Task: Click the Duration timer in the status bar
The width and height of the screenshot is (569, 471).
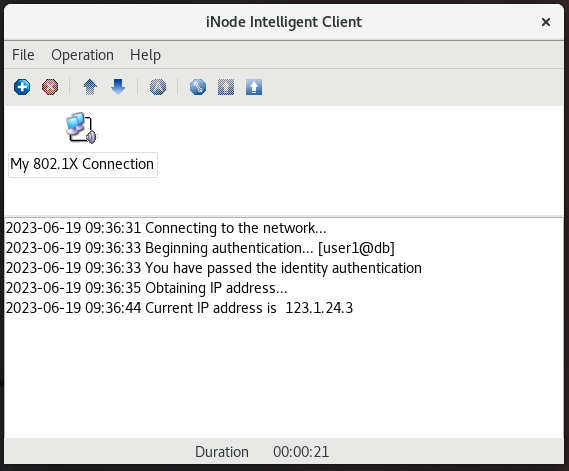Action: pyautogui.click(x=301, y=452)
